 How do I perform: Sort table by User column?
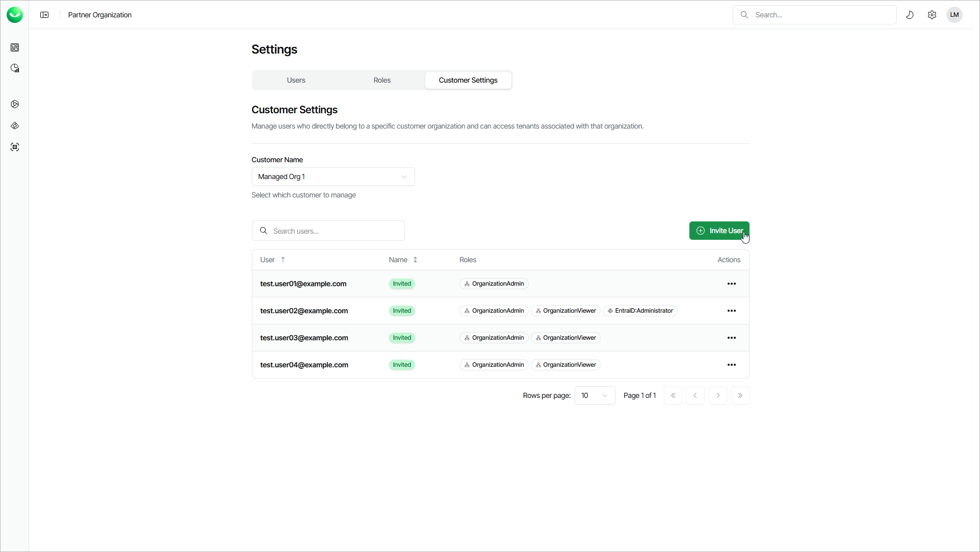coord(273,260)
